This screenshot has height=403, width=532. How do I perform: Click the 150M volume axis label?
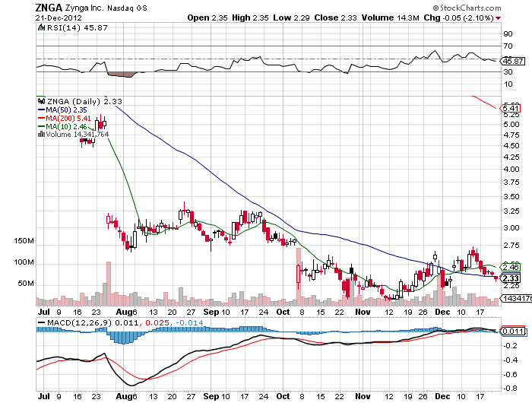point(24,241)
